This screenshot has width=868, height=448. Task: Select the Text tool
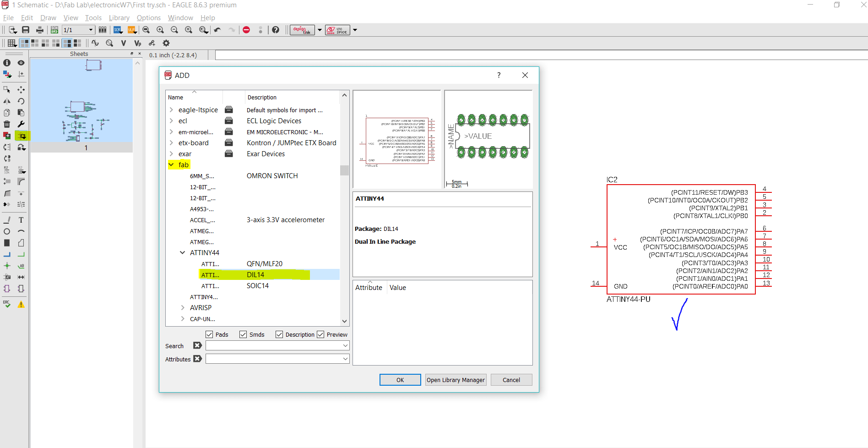pos(21,220)
